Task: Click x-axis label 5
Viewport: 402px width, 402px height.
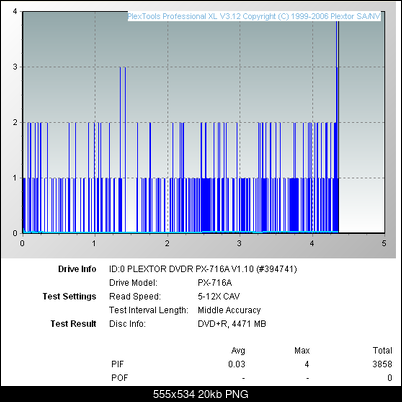Action: click(x=384, y=243)
